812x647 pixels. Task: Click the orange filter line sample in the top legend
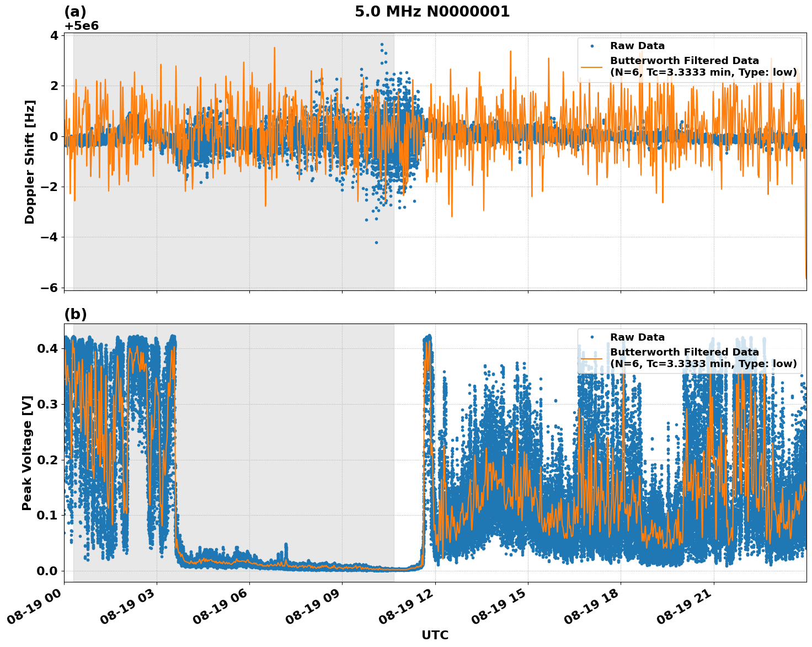click(593, 68)
